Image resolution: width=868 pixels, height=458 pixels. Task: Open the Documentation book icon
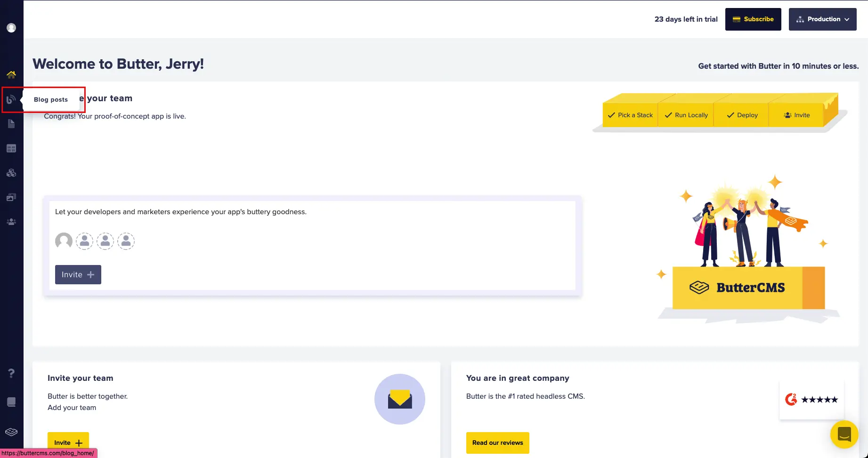[11, 402]
